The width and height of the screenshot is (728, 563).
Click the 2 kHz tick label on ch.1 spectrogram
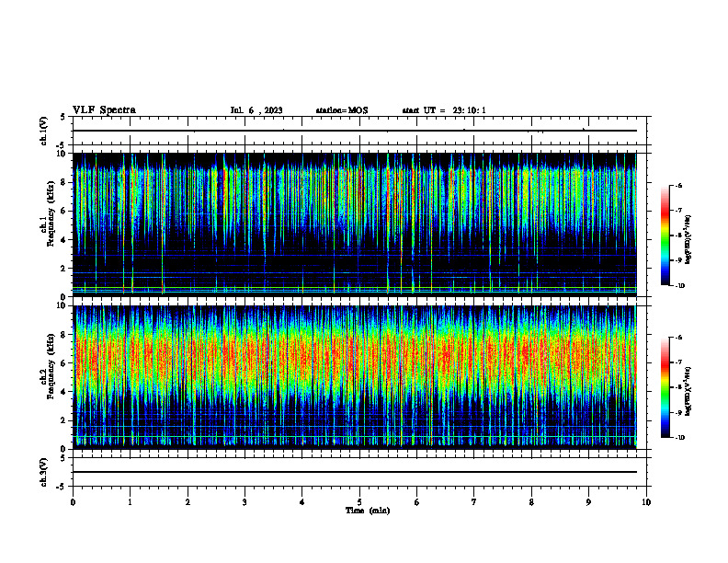(x=64, y=268)
